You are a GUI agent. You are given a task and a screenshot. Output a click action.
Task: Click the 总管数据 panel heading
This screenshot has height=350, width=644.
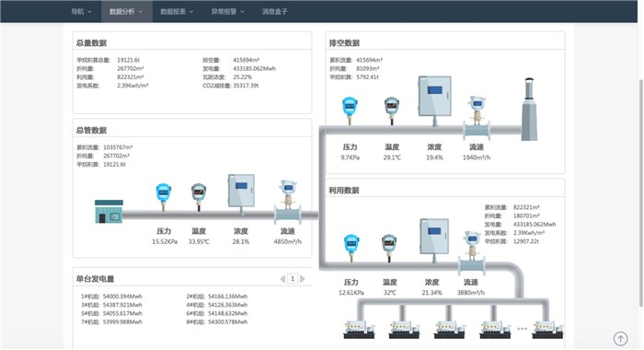(x=91, y=130)
